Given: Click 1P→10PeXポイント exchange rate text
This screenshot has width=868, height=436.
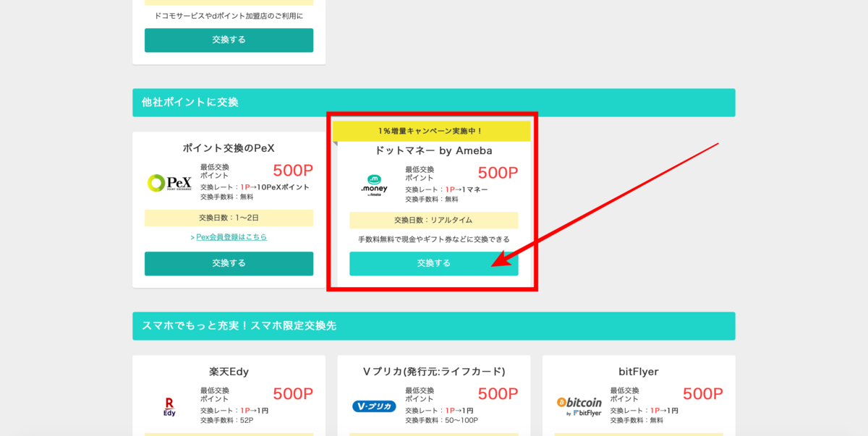Looking at the screenshot, I should tap(275, 187).
